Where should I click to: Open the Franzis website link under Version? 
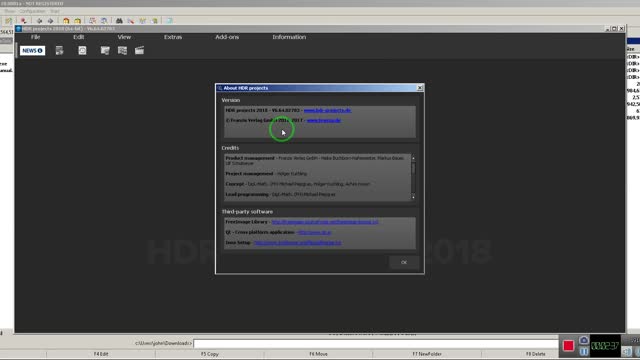point(324,120)
